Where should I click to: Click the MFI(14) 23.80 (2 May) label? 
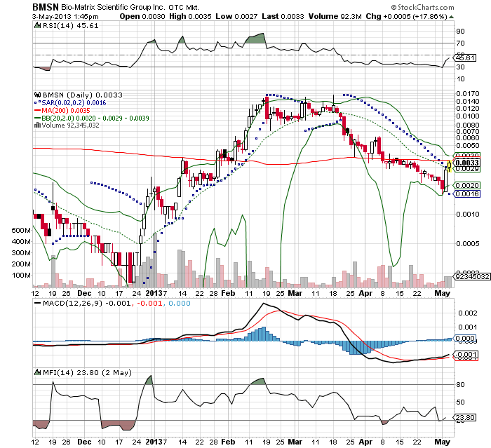[x=87, y=372]
